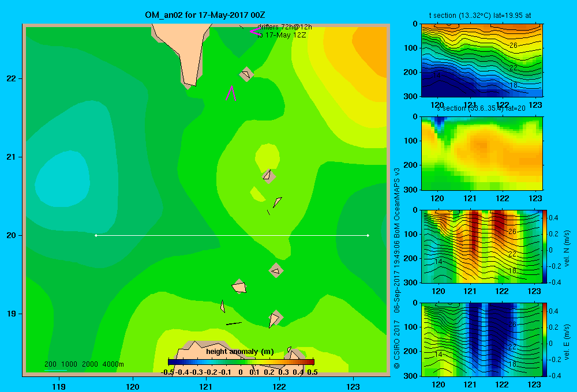Click the 122 label under the salinity section
Screen dimensions: 577x392
pos(503,198)
